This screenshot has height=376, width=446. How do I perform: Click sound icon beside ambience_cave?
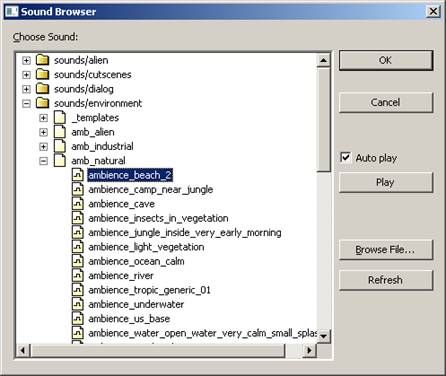point(78,204)
